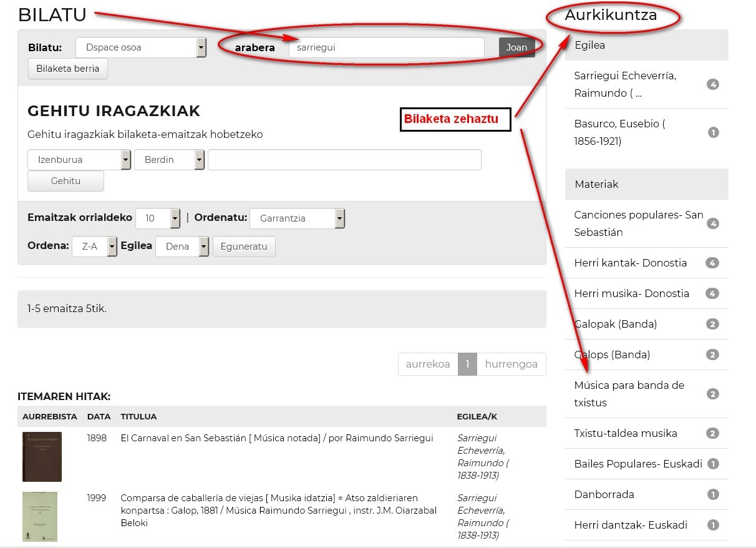756x548 pixels.
Task: Click the Bilaketa berria button
Action: 68,69
